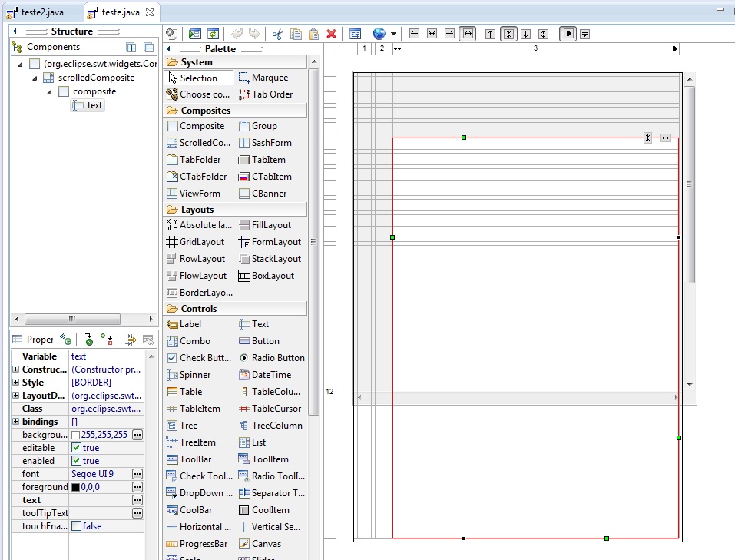
Task: Open text property ellipsis button
Action: pyautogui.click(x=137, y=500)
